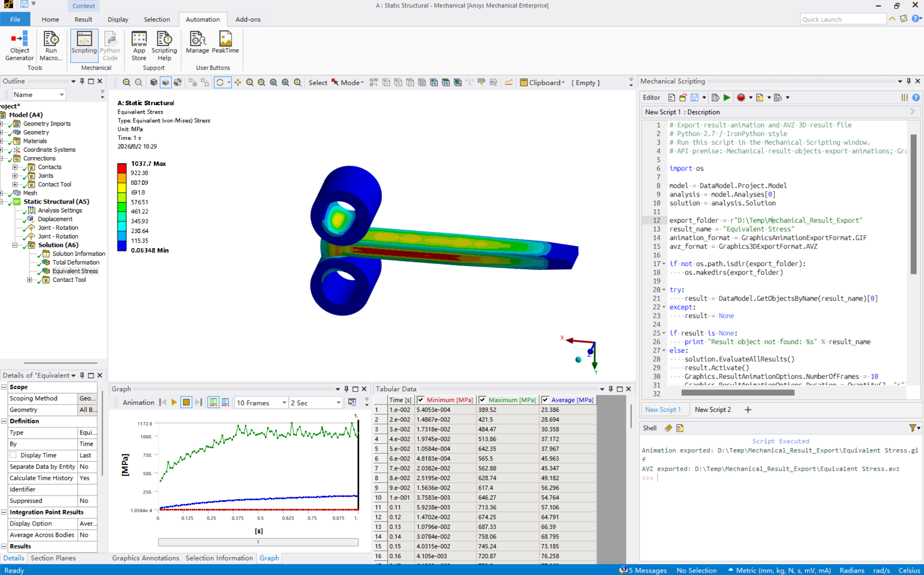This screenshot has height=575, width=924.
Task: Collapse the Definition section in Details
Action: click(4, 421)
